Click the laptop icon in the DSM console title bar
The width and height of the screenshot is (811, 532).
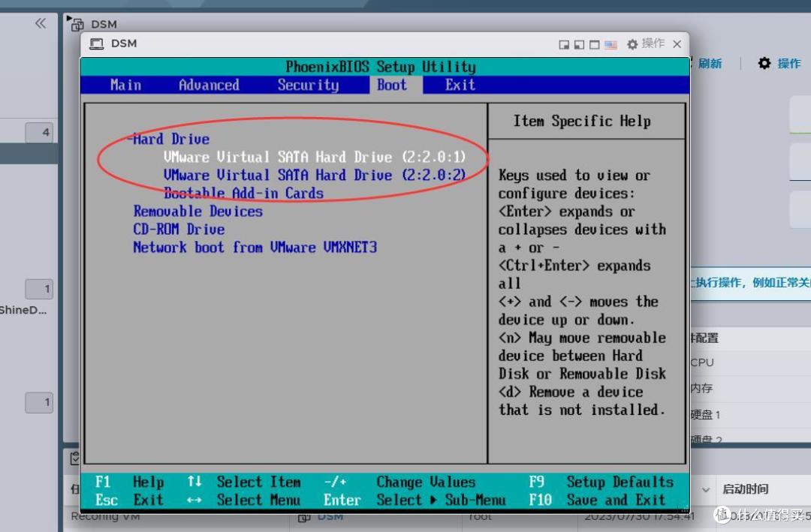[97, 44]
